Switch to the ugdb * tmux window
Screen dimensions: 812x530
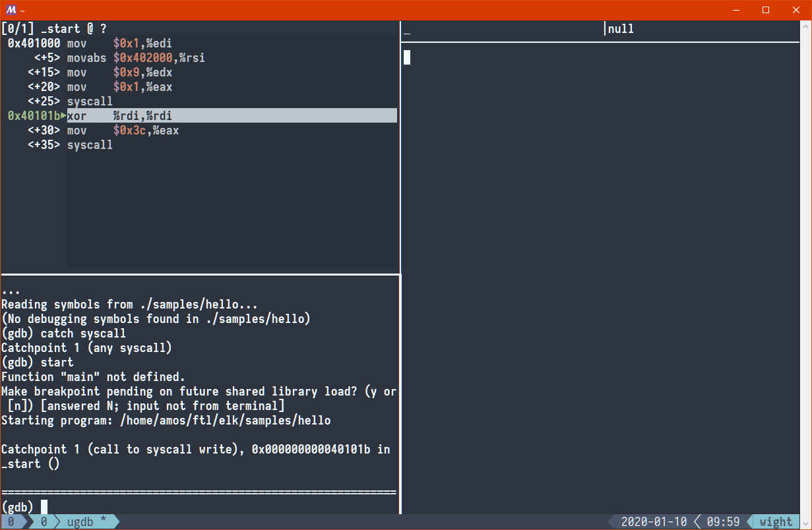coord(86,522)
